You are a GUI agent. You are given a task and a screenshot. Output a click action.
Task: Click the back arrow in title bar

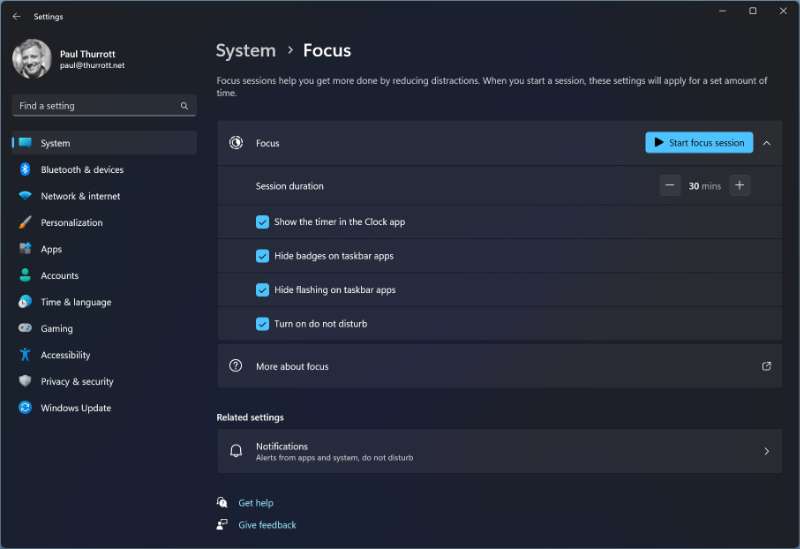click(16, 17)
